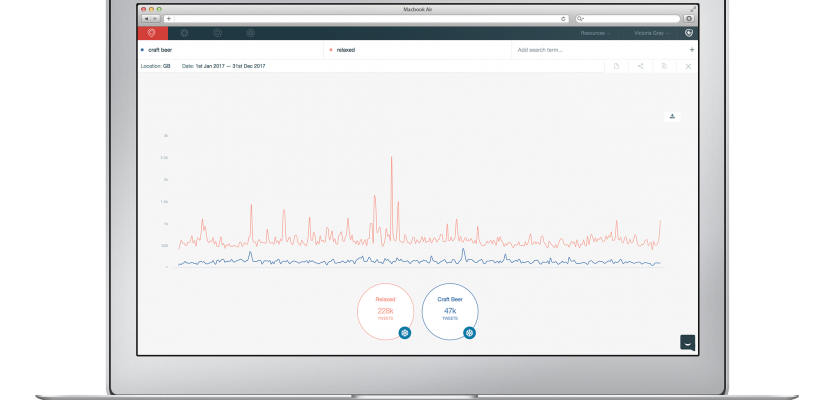Open the fourth navigation icon in top bar

[251, 33]
